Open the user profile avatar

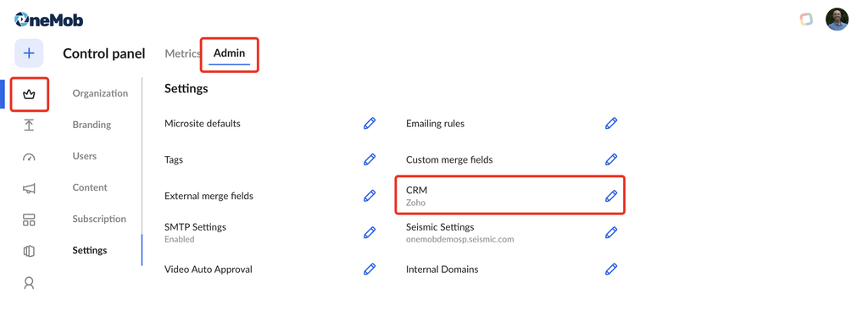coord(837,19)
